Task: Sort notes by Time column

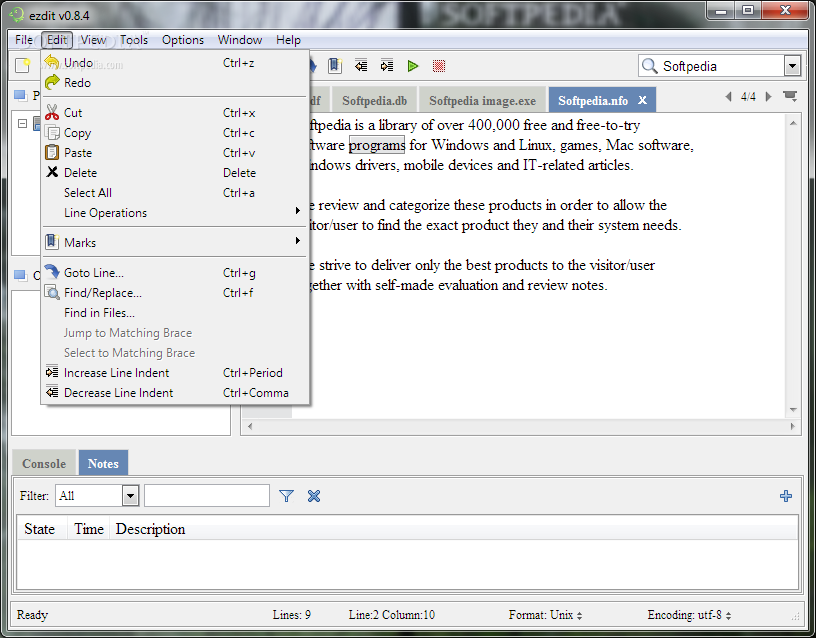Action: click(89, 529)
